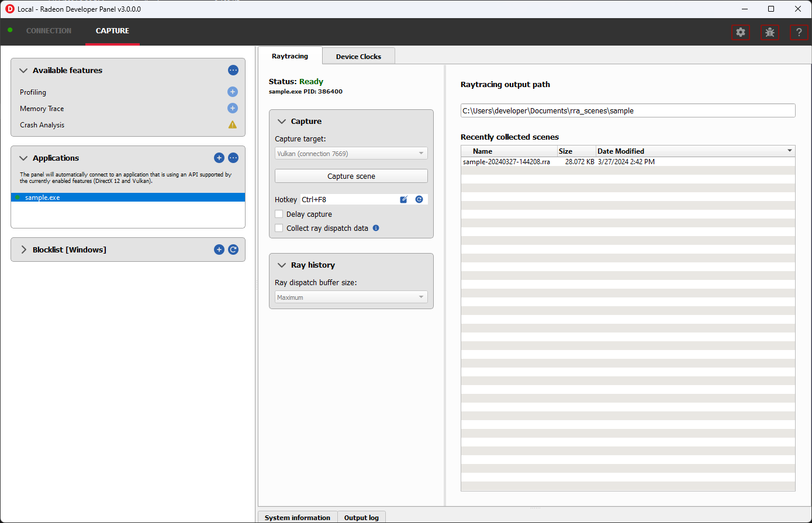Refresh the Blocklist using the reload icon
Viewport: 812px width, 523px height.
point(233,250)
